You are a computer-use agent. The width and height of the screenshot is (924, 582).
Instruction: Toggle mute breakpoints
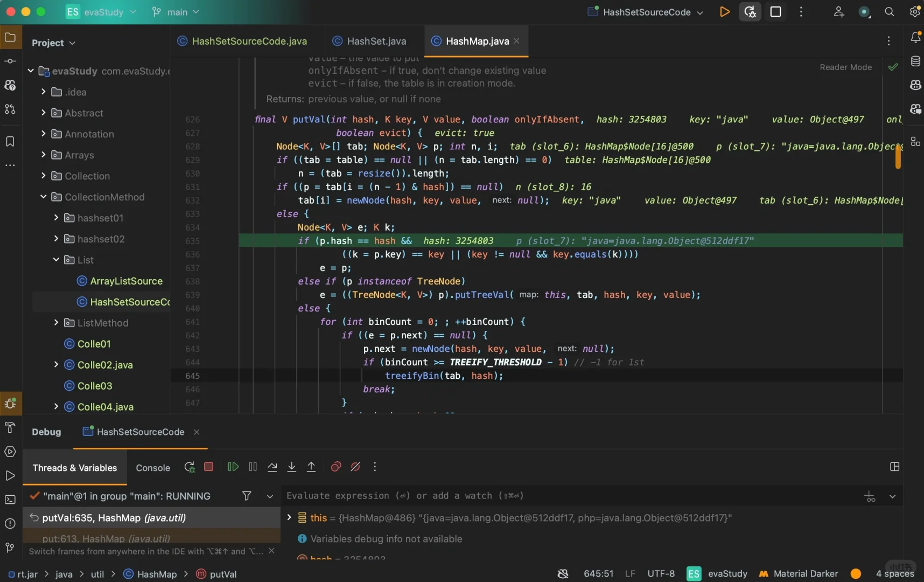tap(355, 467)
